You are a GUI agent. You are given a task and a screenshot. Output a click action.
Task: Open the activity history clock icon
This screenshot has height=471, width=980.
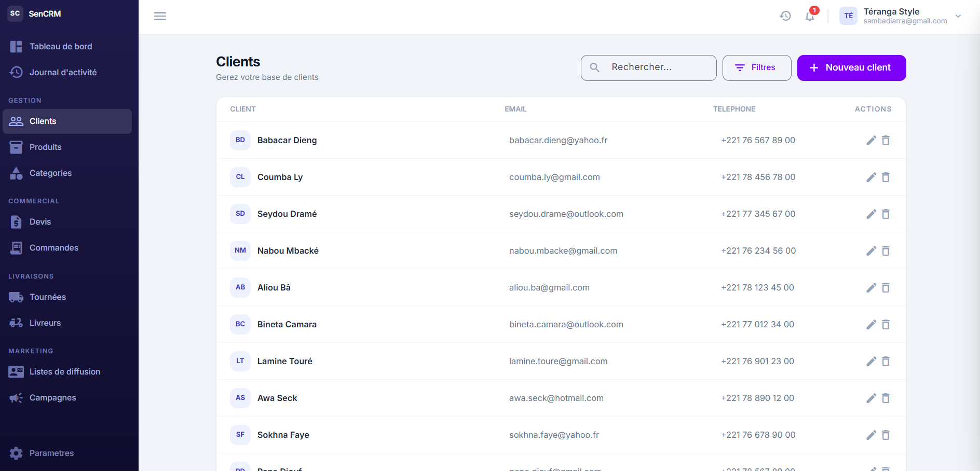click(x=785, y=16)
